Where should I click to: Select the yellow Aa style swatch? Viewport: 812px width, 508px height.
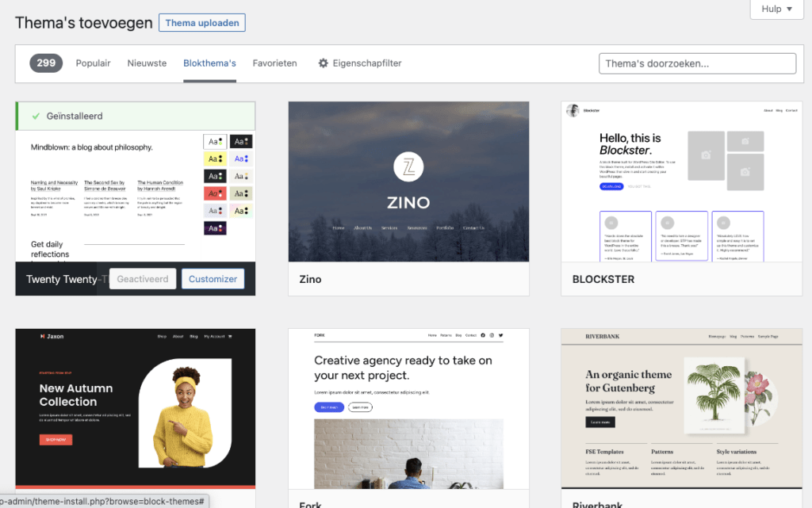[x=215, y=159]
